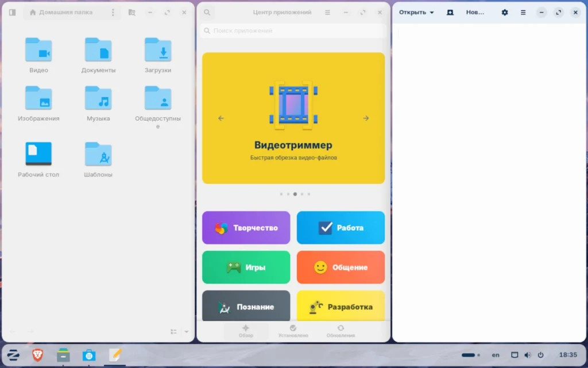Open the Творчество category
The image size is (588, 368).
(246, 228)
